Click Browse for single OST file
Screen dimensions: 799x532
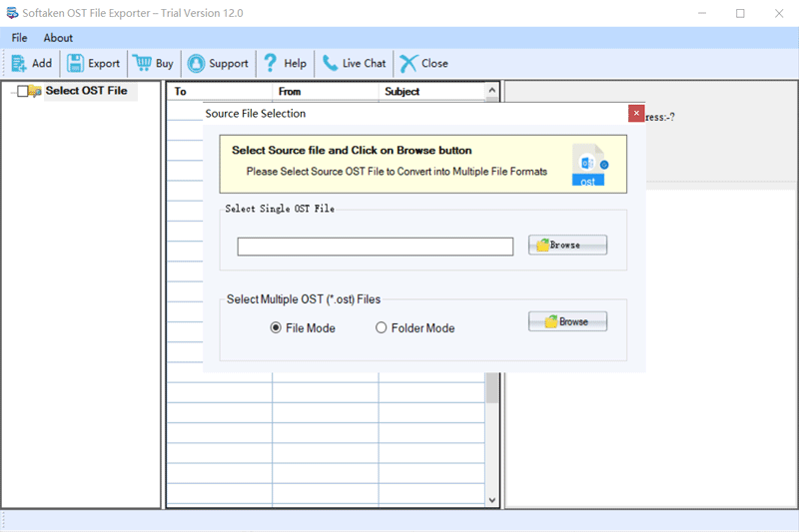[567, 245]
